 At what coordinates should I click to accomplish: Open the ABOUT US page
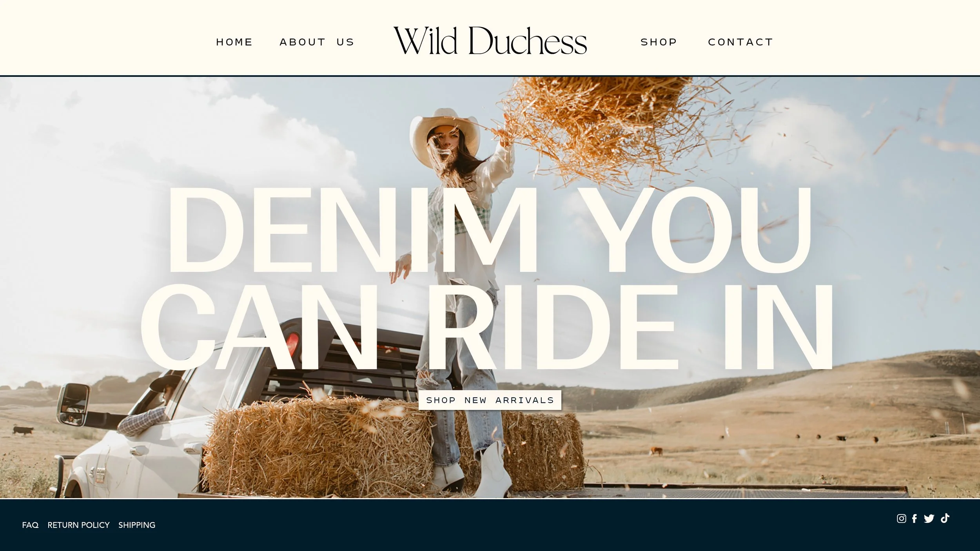tap(317, 42)
